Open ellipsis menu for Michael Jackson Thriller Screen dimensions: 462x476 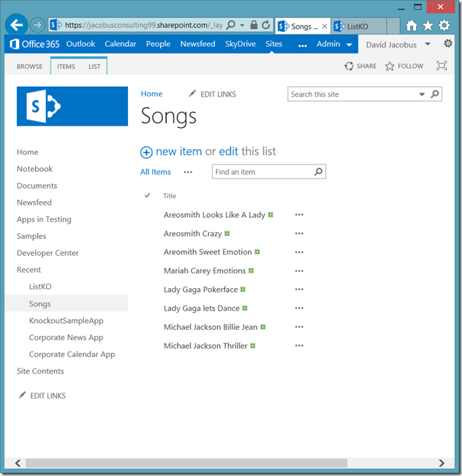(299, 346)
